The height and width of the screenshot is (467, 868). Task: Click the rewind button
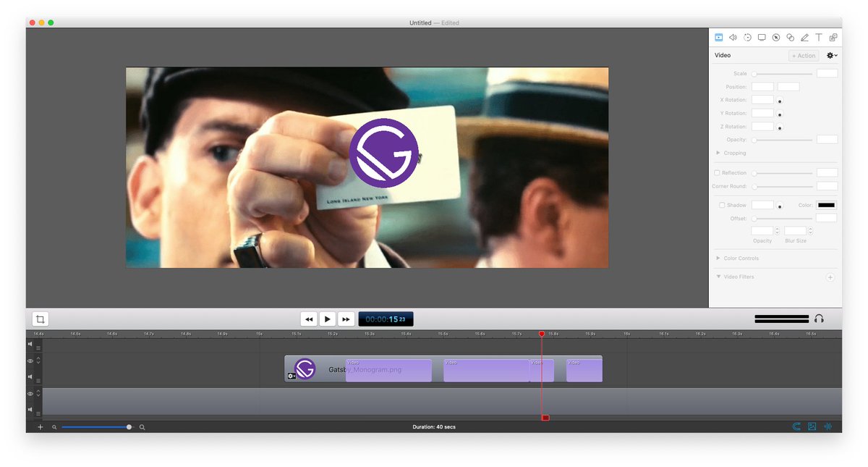(309, 319)
